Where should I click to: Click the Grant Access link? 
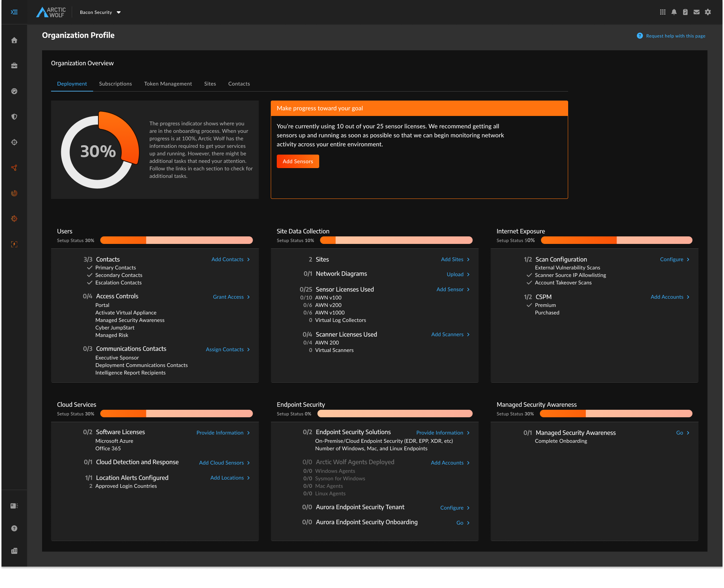(228, 297)
